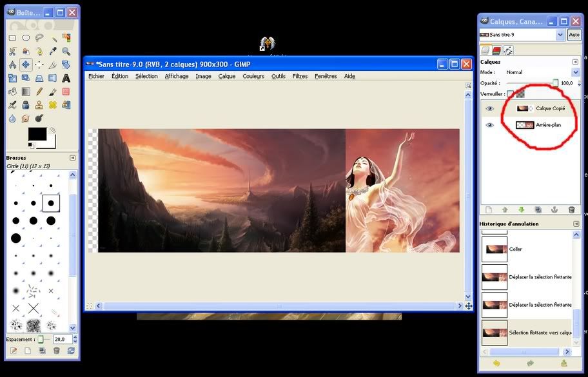Select the Flip tool

[x=53, y=79]
